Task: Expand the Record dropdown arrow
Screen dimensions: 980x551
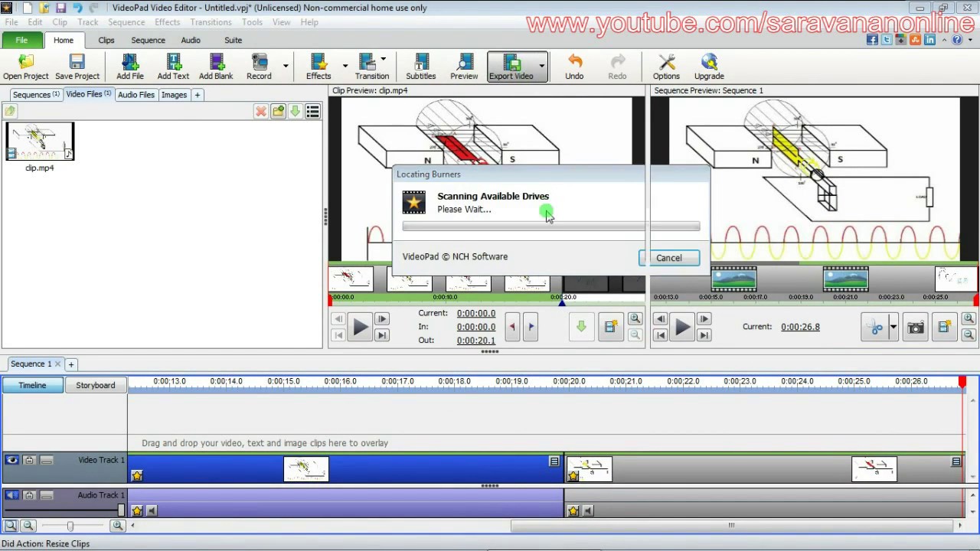Action: click(286, 67)
